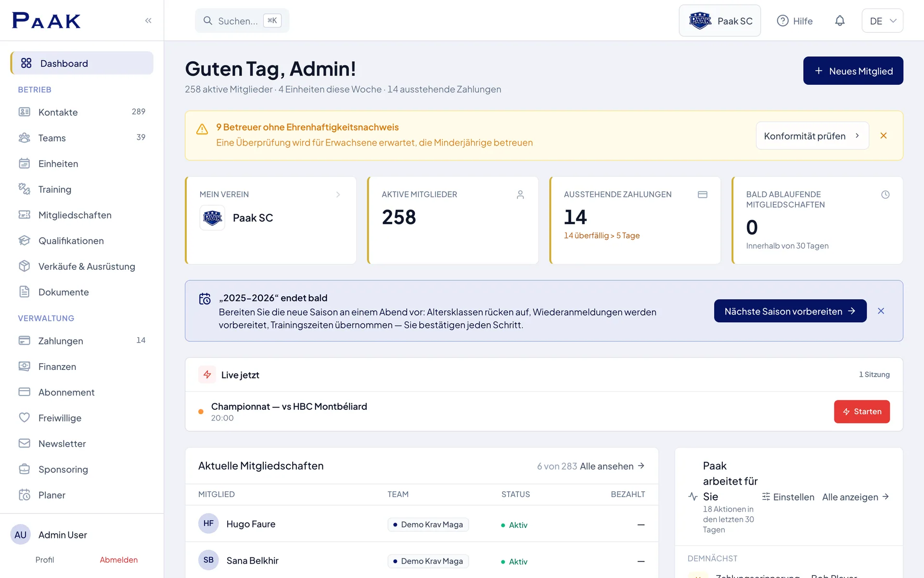Screen dimensions: 924x578
Task: Click the calendar icon in season banner
Action: click(x=205, y=299)
